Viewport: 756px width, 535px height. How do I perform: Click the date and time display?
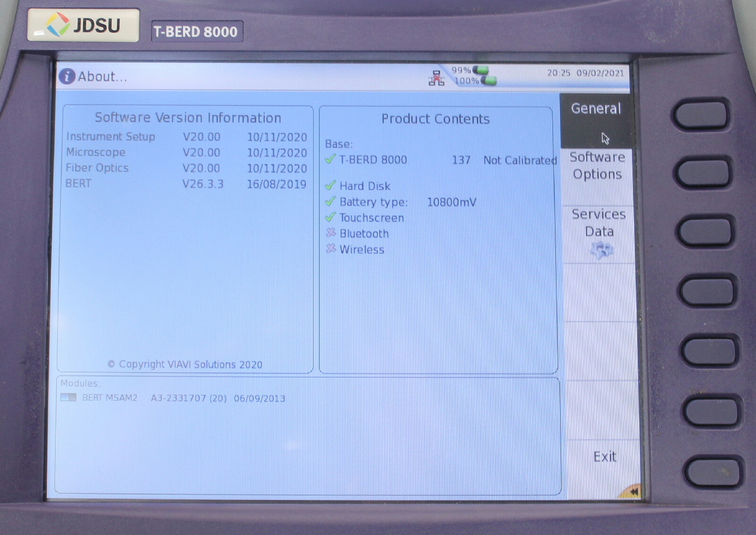click(585, 73)
